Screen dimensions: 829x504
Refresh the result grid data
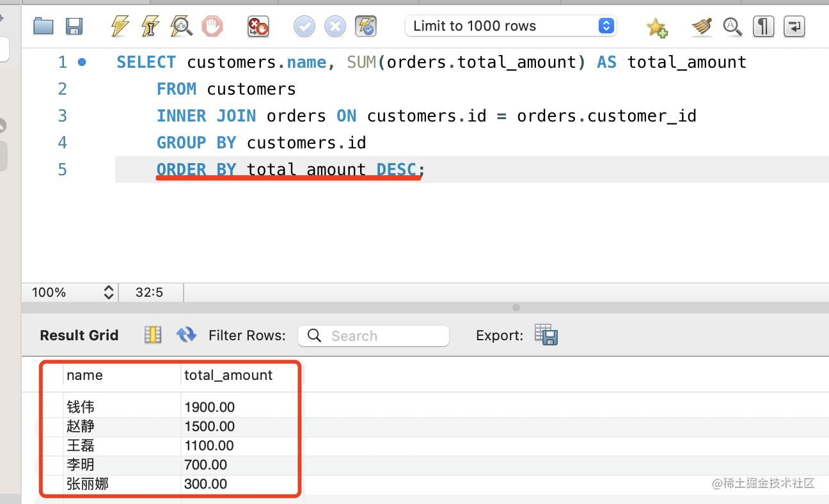(x=186, y=335)
